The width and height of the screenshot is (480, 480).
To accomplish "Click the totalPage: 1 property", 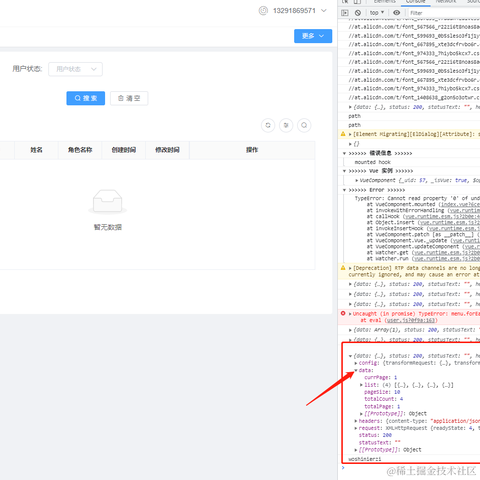I will click(382, 407).
